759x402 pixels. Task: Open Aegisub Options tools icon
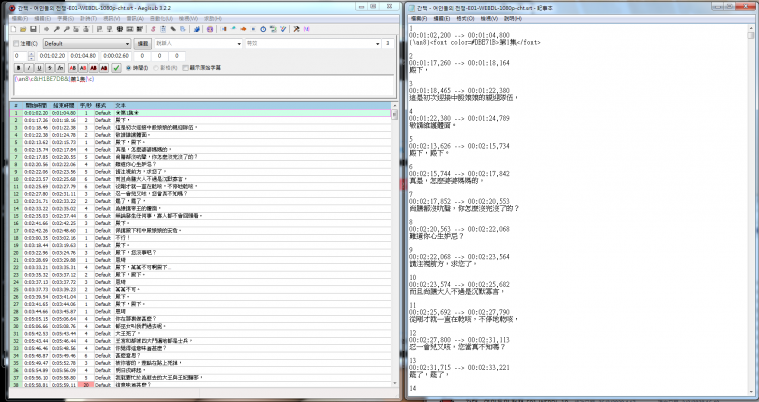tap(296, 29)
